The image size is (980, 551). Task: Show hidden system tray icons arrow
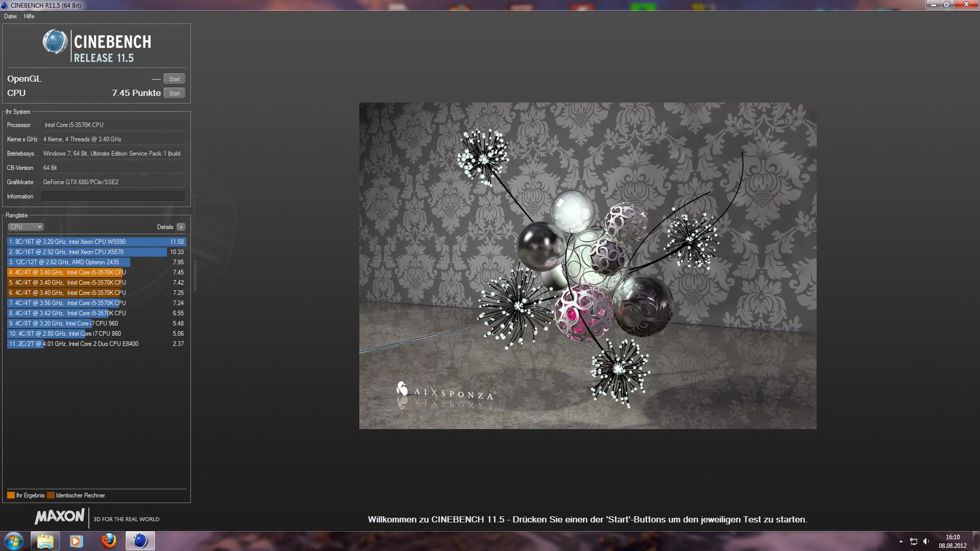tap(901, 541)
